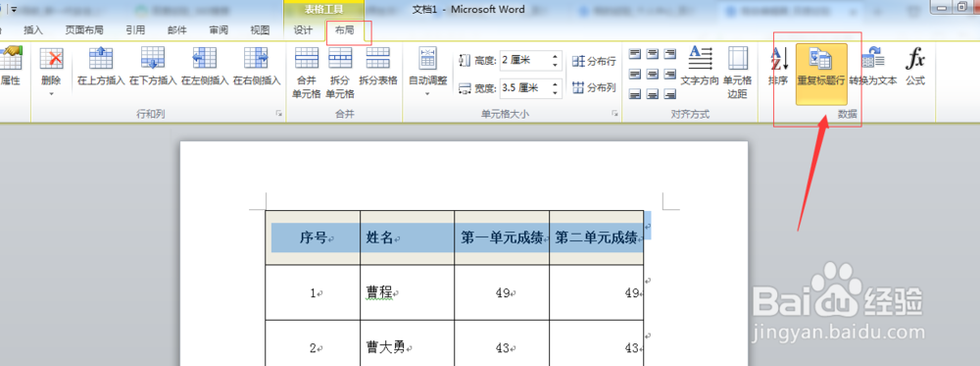
Task: Decrease column width with spinner down arrow
Action: 555,92
